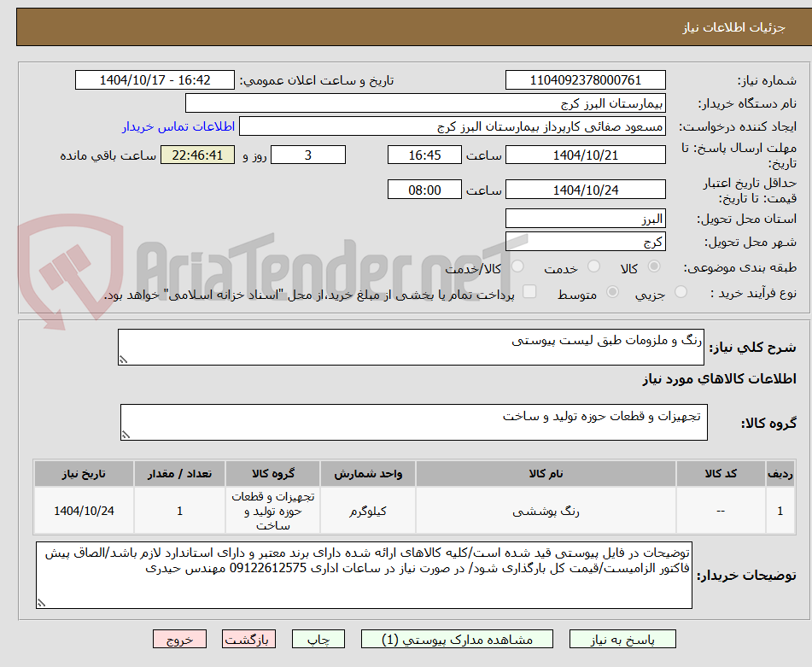Screen dimensions: 812x667
Task: Toggle the Islamic treasury payment checkbox
Action: (529, 291)
